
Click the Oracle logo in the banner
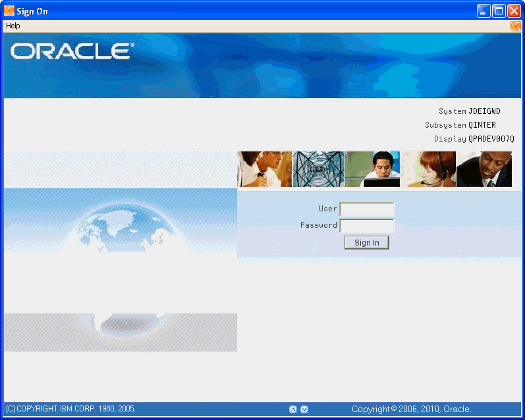72,51
